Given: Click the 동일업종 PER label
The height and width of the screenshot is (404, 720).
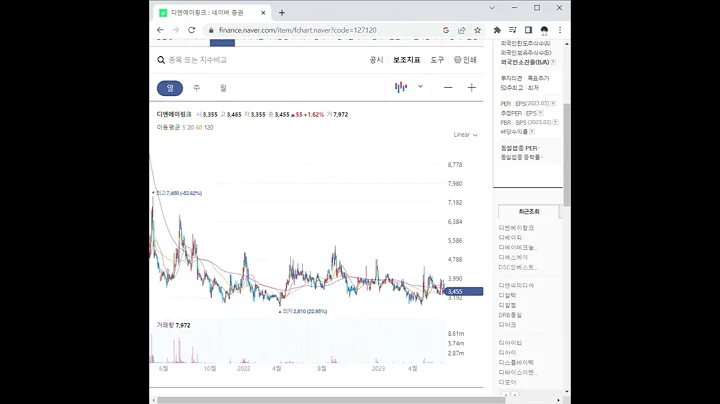Looking at the screenshot, I should pyautogui.click(x=519, y=148).
